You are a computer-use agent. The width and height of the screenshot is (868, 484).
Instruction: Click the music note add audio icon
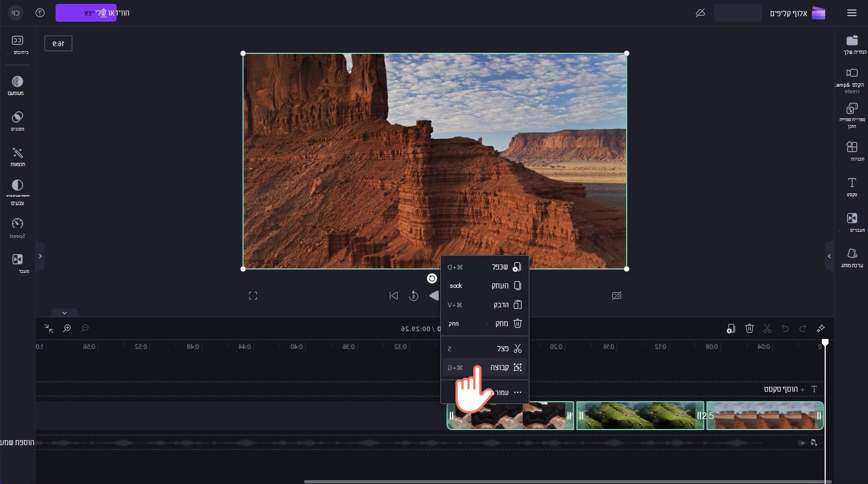[814, 442]
